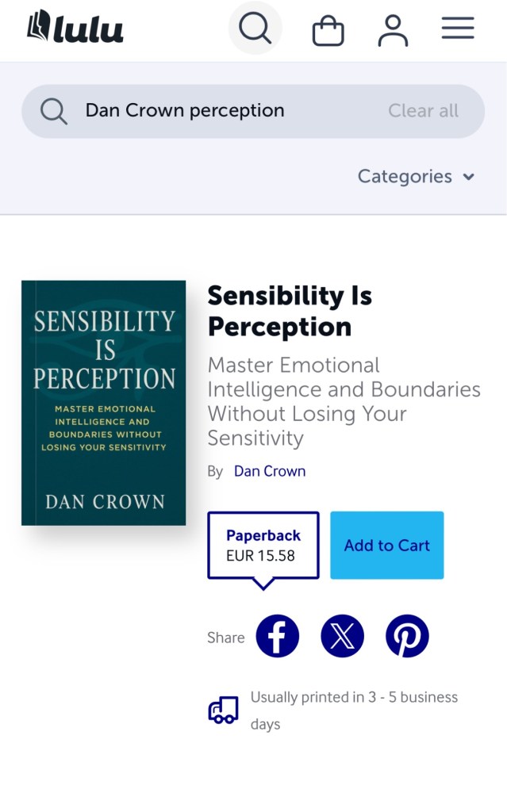
Task: Open the "Sensibility Is Perception" title link
Action: pyautogui.click(x=289, y=311)
